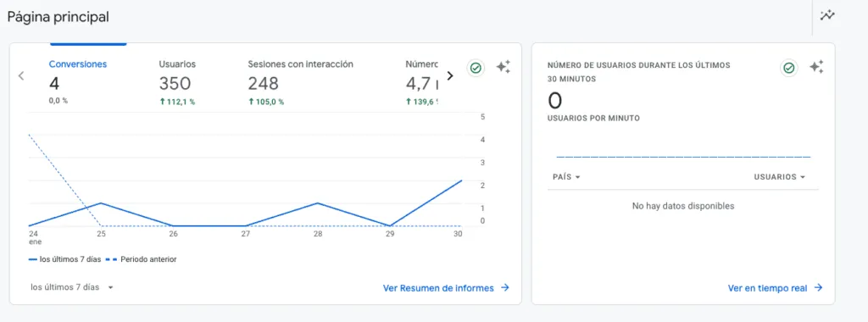Image resolution: width=868 pixels, height=322 pixels.
Task: Click the 105,0 % sessions change indicator
Action: click(266, 102)
